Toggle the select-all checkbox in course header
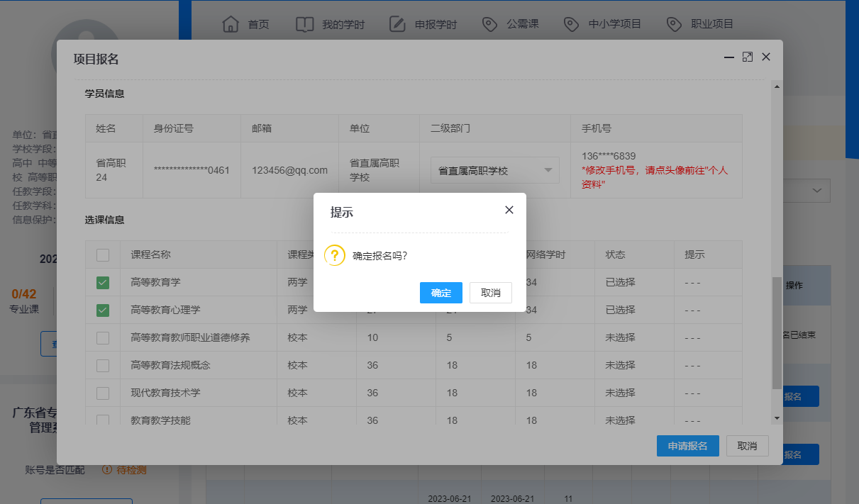 [103, 255]
